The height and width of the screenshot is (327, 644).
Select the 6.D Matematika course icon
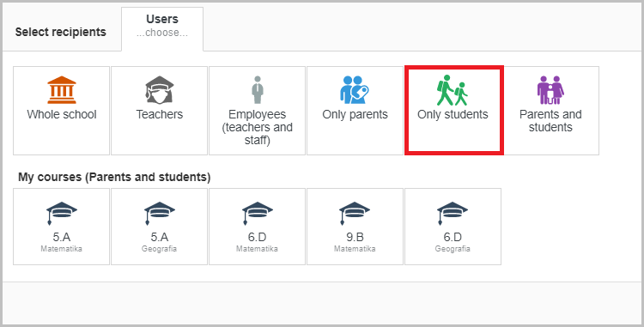257,214
